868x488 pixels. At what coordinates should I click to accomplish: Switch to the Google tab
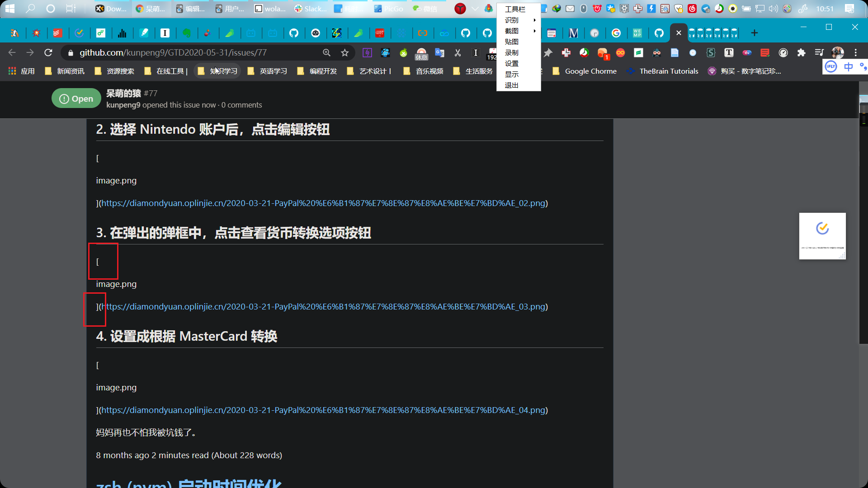616,33
